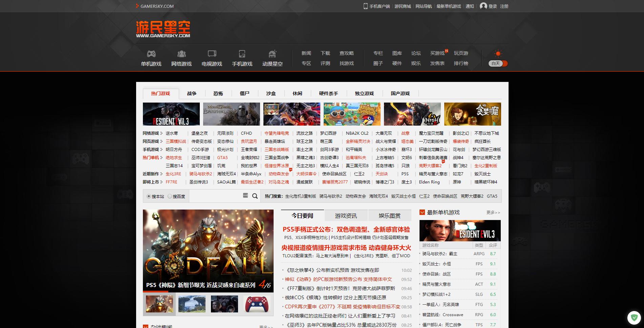Image resolution: width=644 pixels, height=328 pixels.
Task: Open the 娱乐图赏 news tab
Action: (x=390, y=216)
